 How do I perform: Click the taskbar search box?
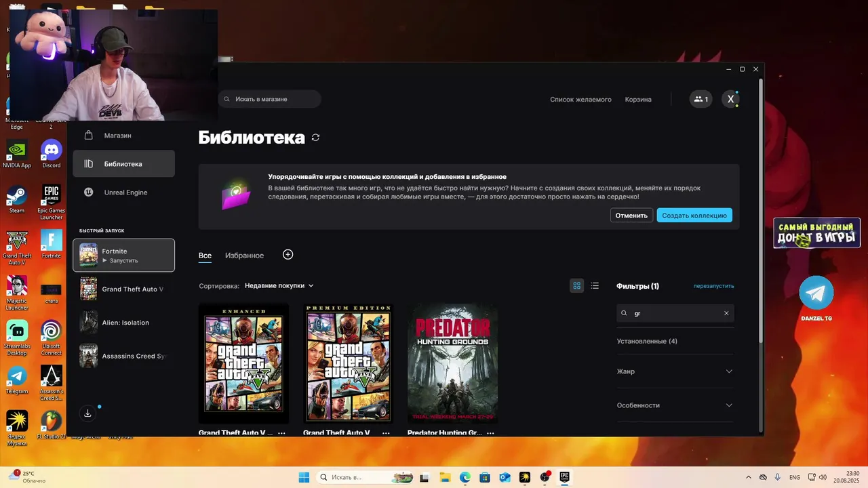click(366, 477)
